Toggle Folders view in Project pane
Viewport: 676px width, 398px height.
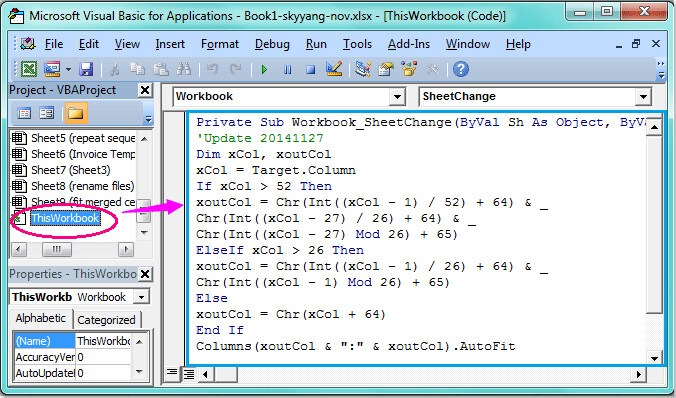[x=76, y=113]
